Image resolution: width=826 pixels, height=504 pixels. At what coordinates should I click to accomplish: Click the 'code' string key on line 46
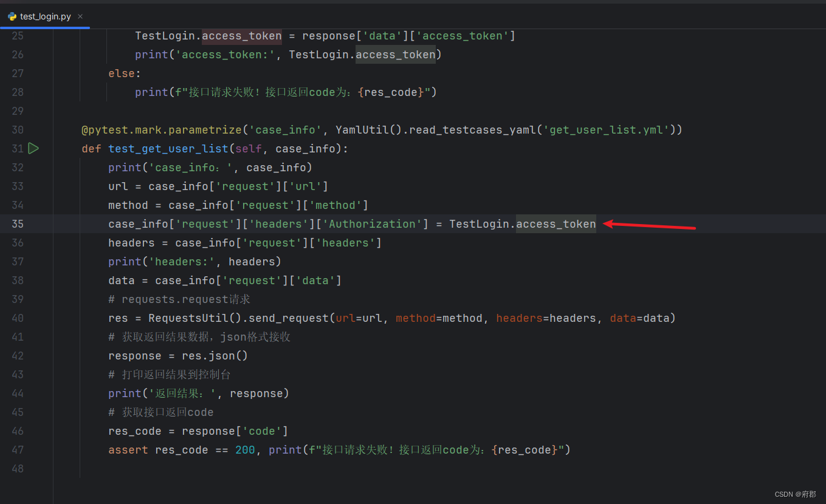coord(262,431)
